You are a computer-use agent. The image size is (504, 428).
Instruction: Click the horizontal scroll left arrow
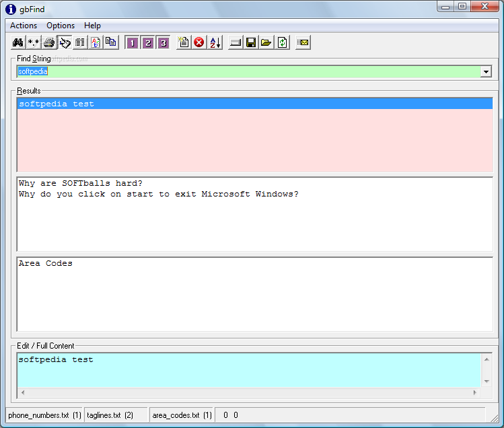coord(23,392)
